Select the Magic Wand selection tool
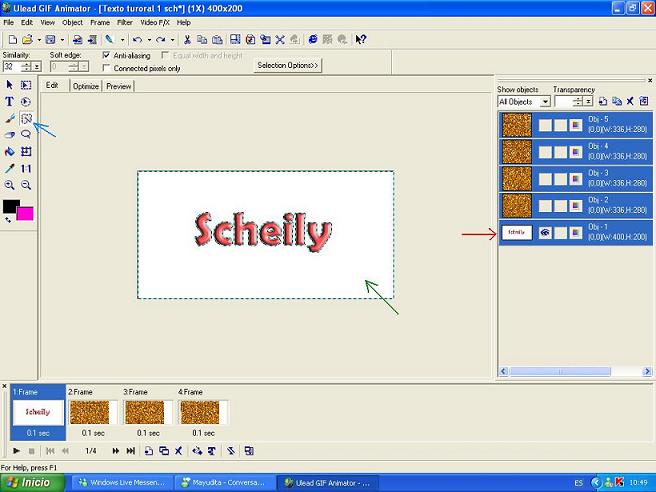Viewport: 656px width, 492px height. pos(26,119)
